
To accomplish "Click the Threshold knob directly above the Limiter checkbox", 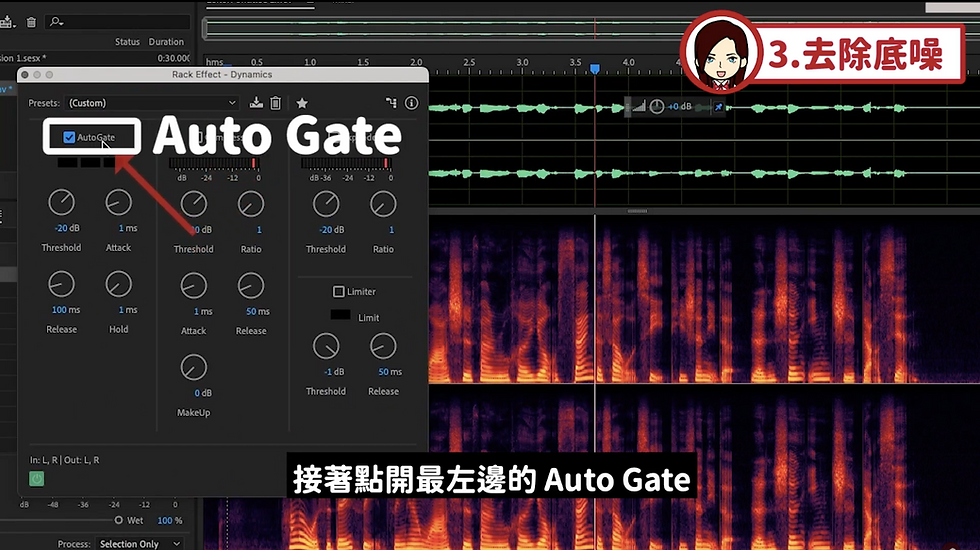I will click(326, 204).
